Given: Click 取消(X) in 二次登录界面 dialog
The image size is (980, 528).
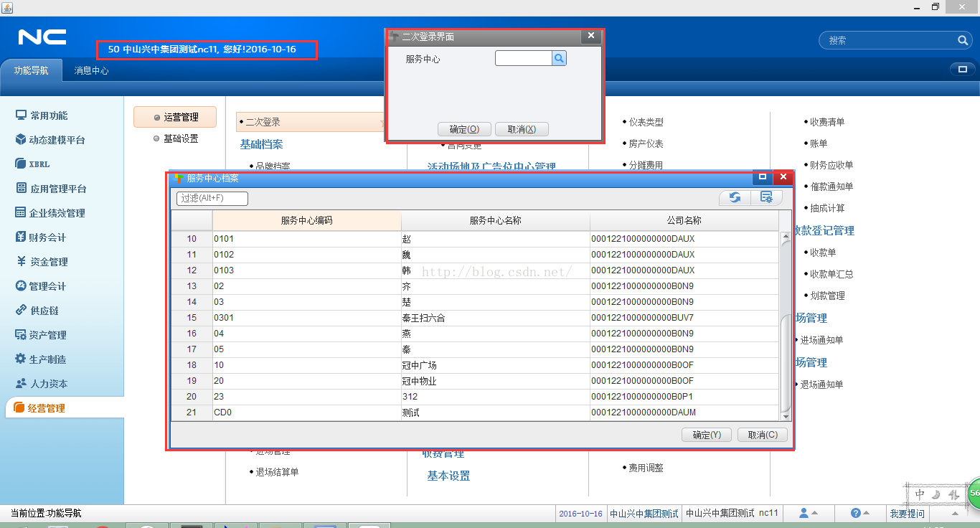Looking at the screenshot, I should click(x=522, y=129).
